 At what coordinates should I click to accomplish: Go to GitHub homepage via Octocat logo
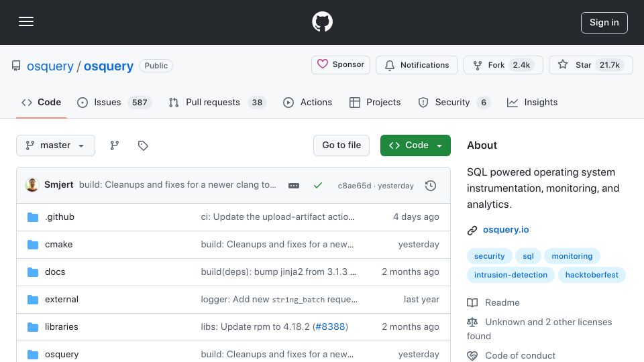point(322,21)
